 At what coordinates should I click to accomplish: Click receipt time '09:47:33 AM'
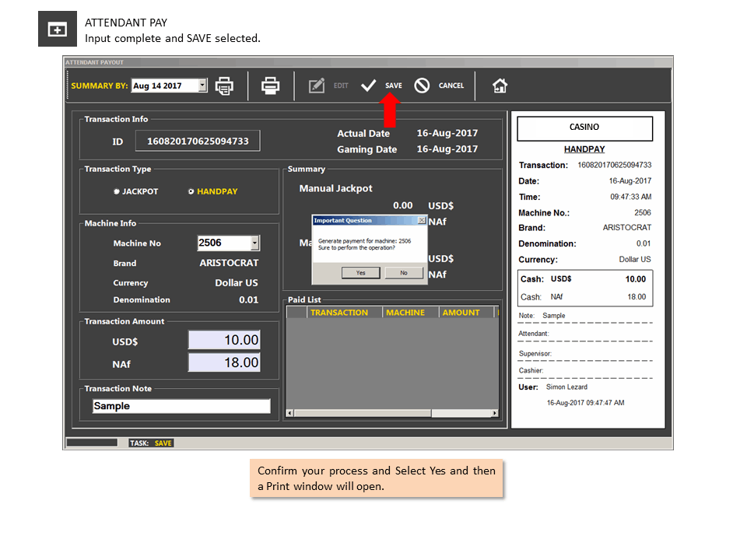pos(631,197)
